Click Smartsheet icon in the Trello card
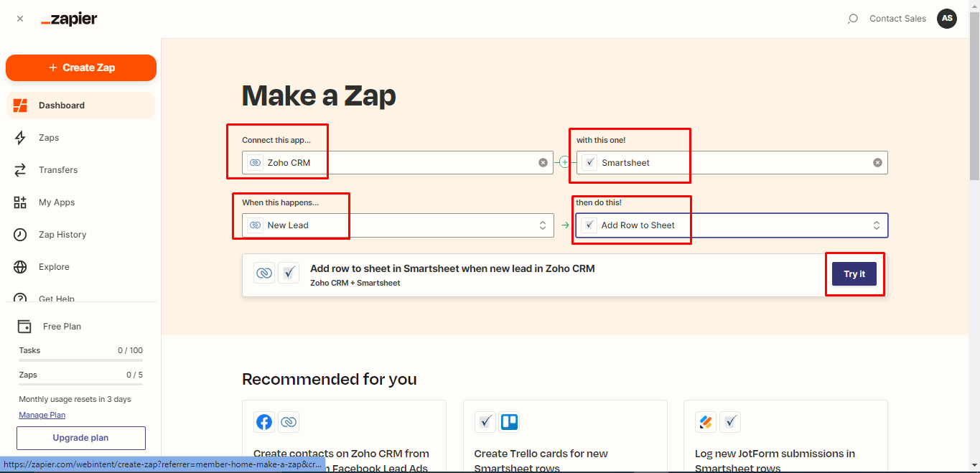Image resolution: width=980 pixels, height=473 pixels. click(x=485, y=422)
